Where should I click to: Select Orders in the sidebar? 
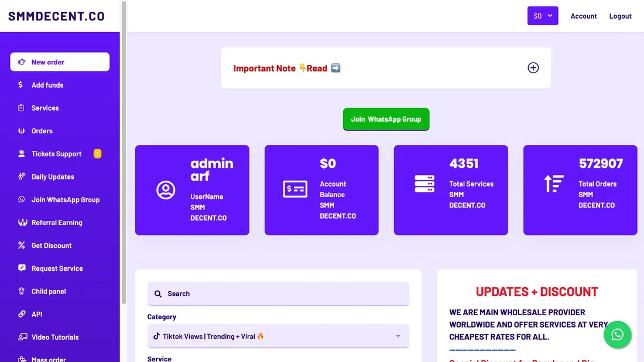[x=60, y=131]
